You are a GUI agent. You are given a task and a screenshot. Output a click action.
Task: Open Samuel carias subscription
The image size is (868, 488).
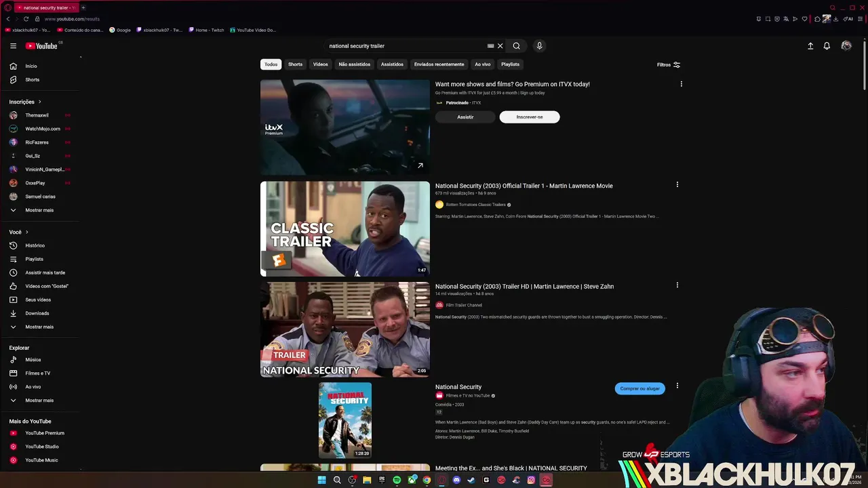[41, 197]
